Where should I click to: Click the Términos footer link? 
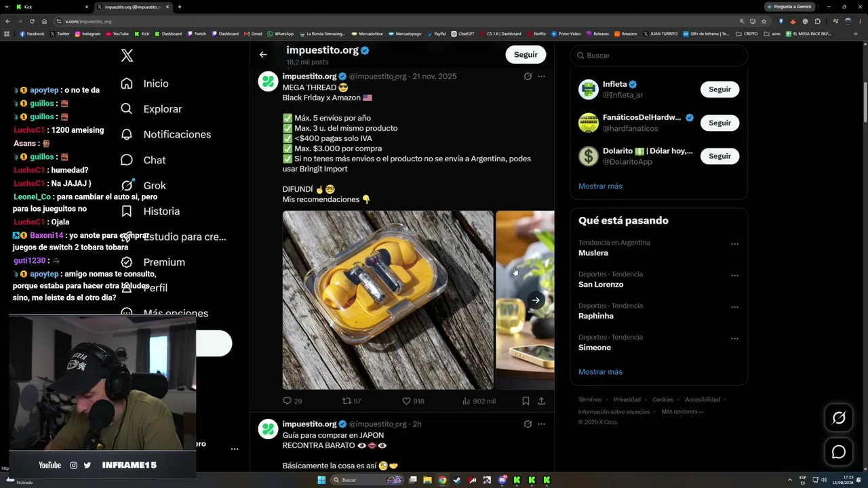(x=590, y=400)
